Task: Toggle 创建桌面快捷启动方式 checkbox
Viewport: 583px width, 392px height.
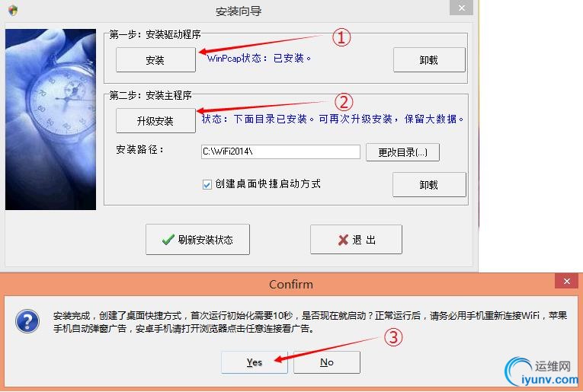Action: (x=207, y=184)
